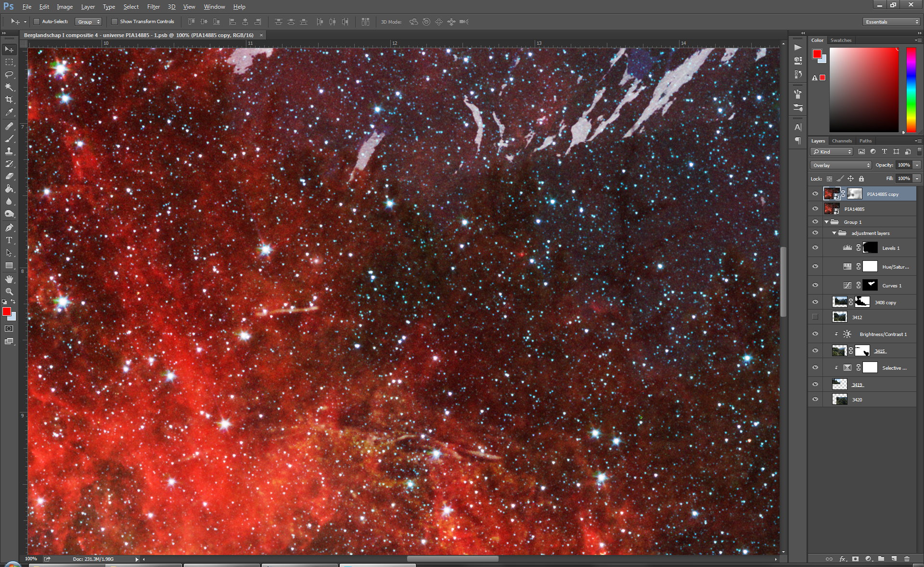Click the zoom percentage field
Image resolution: width=924 pixels, height=567 pixels.
[x=31, y=559]
